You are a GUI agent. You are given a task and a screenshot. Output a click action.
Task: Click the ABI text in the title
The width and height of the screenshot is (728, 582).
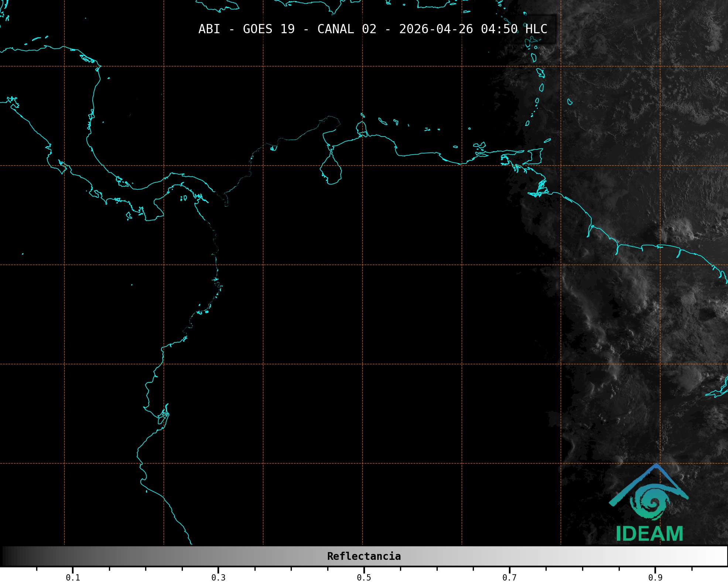tap(209, 29)
